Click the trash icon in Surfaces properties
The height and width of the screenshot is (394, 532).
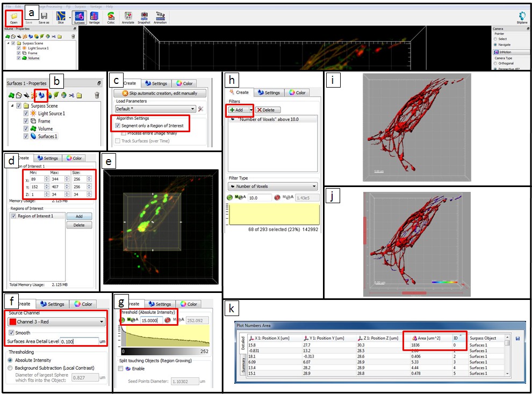pyautogui.click(x=97, y=96)
